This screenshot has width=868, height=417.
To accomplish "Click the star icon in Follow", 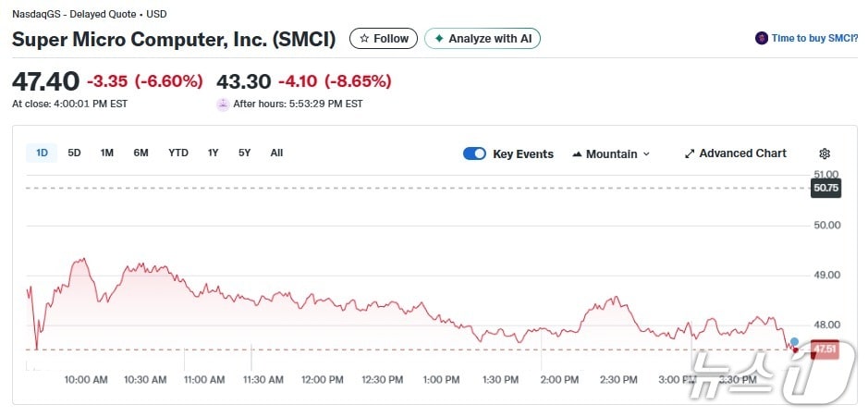I will pyautogui.click(x=364, y=39).
